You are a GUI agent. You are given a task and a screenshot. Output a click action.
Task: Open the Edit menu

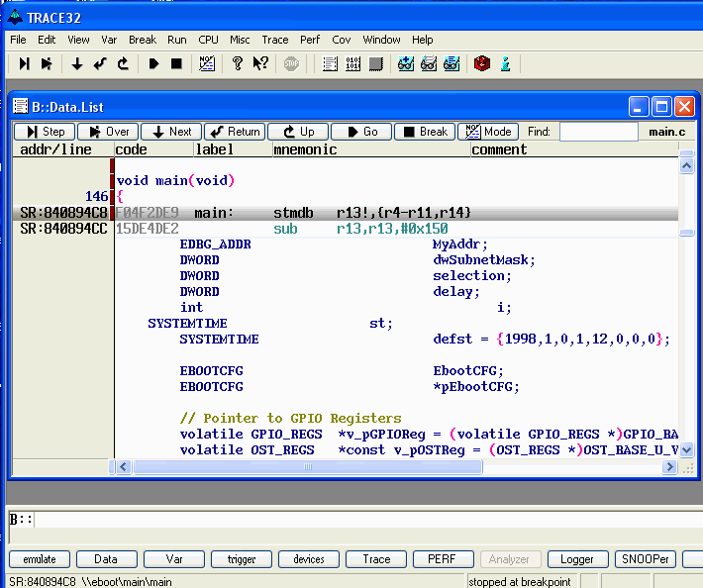[47, 40]
